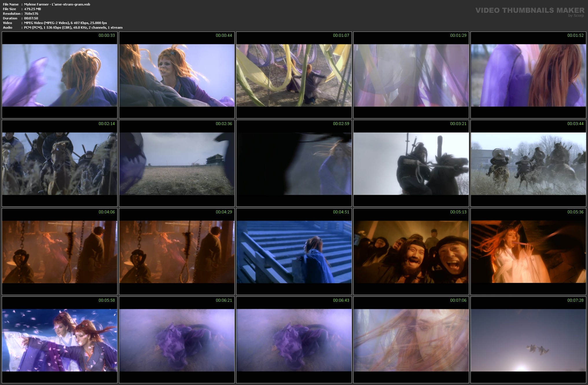This screenshot has height=385, width=588.
Task: Click the 'File Name' field label
Action: [11, 4]
